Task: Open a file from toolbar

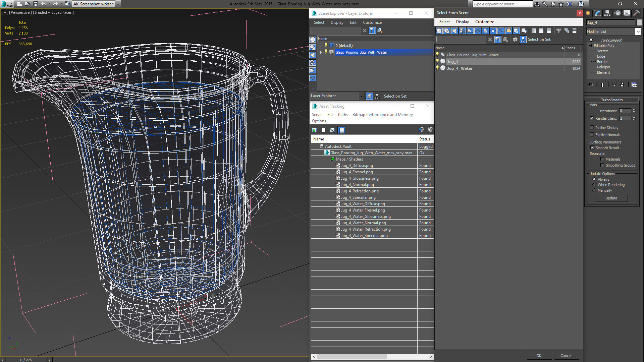Action: point(27,4)
